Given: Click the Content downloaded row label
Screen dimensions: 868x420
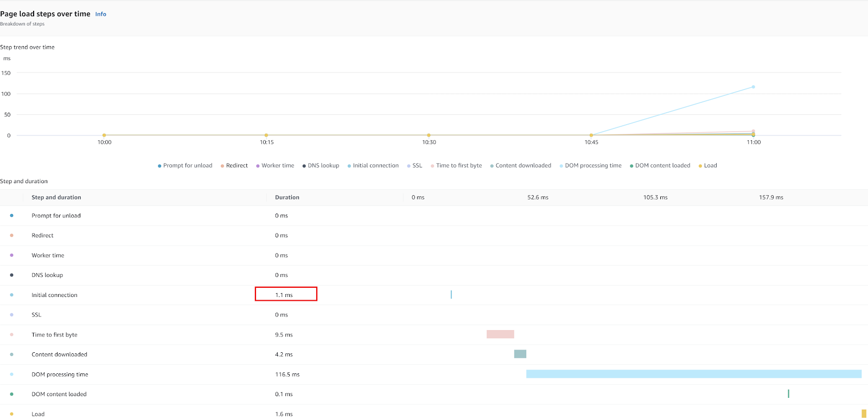Looking at the screenshot, I should (59, 354).
